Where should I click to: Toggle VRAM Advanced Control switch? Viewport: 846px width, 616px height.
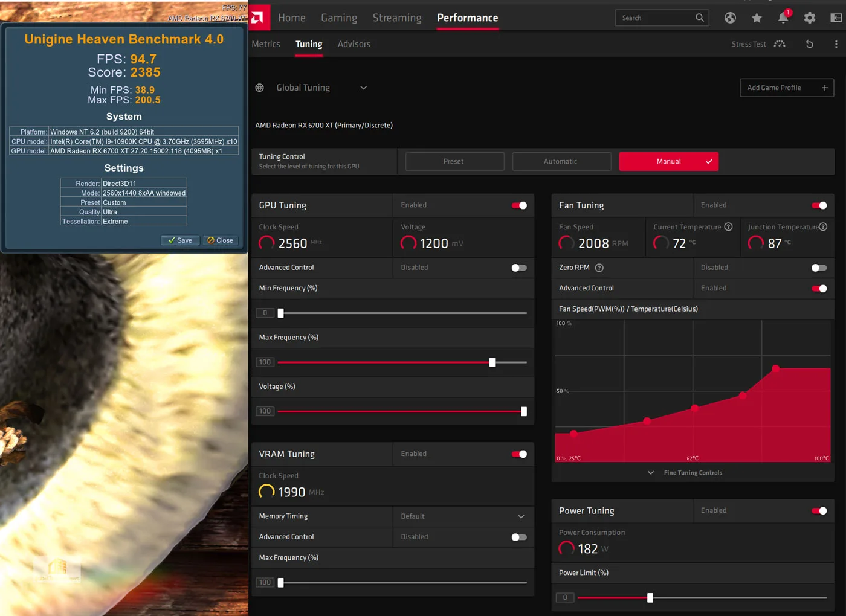[x=519, y=537]
